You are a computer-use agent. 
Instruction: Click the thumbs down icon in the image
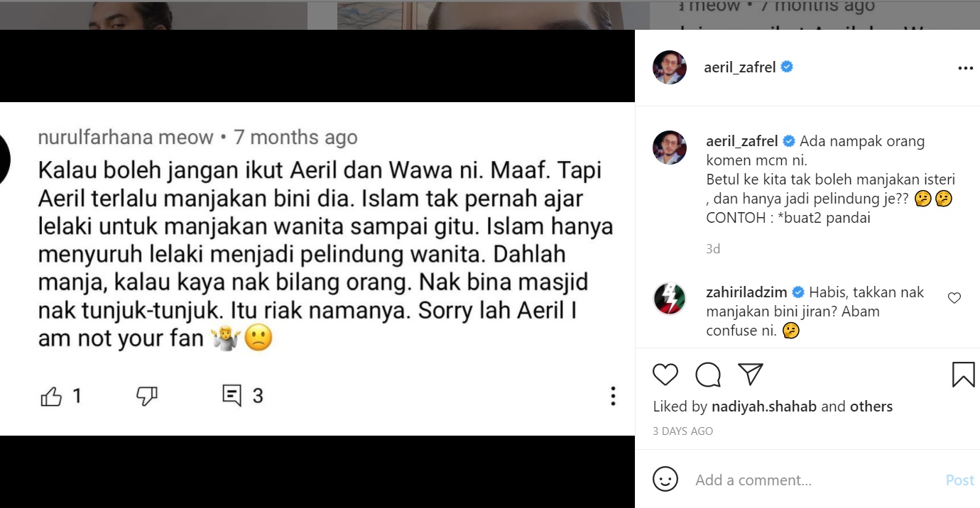click(x=147, y=396)
